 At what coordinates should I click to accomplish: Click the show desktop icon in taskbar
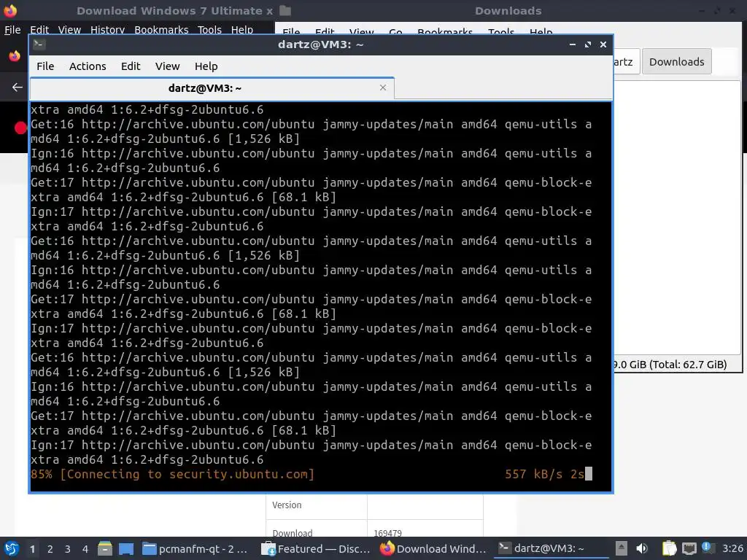[126, 549]
